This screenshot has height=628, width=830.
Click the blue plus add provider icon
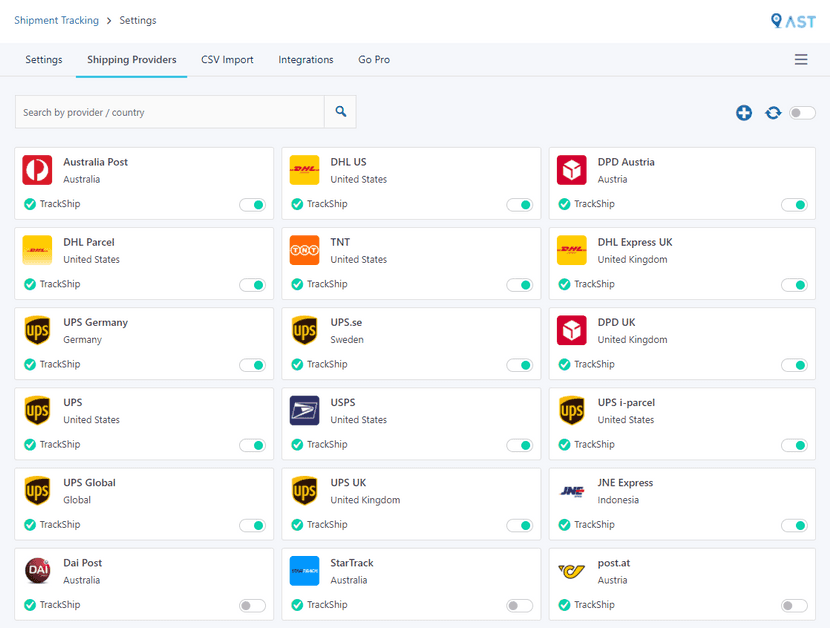(744, 113)
